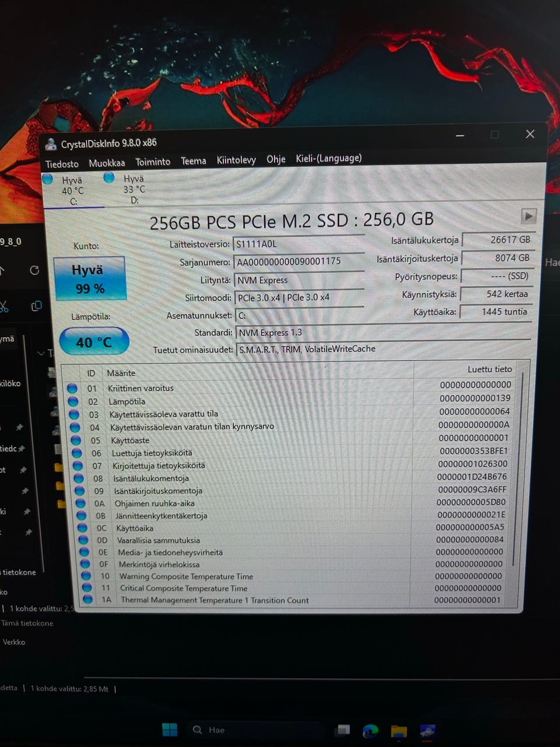
Task: Click the Siirtomoodi field PCIe 3.0 x4
Action: click(x=299, y=298)
